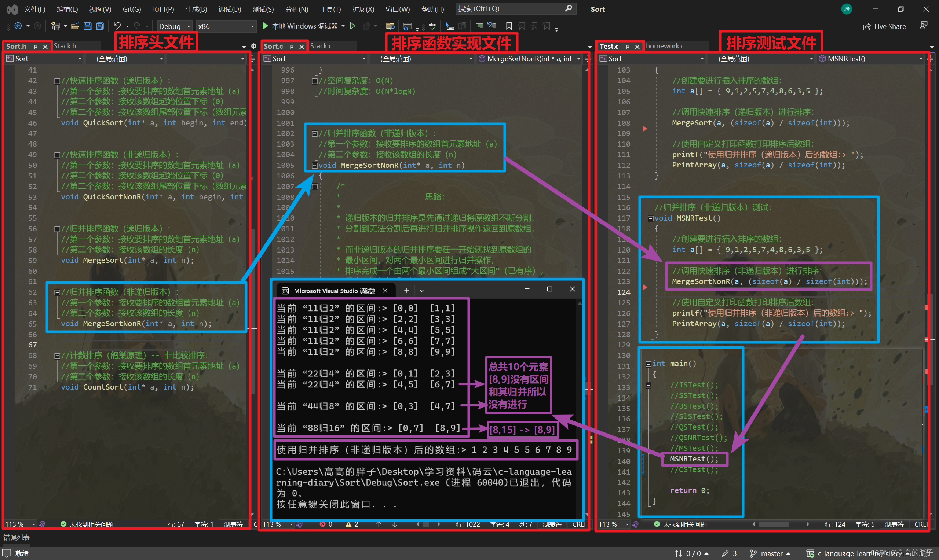Screen dimensions: 939x560
Task: Toggle bookmark with the bookmark icon
Action: tap(509, 26)
